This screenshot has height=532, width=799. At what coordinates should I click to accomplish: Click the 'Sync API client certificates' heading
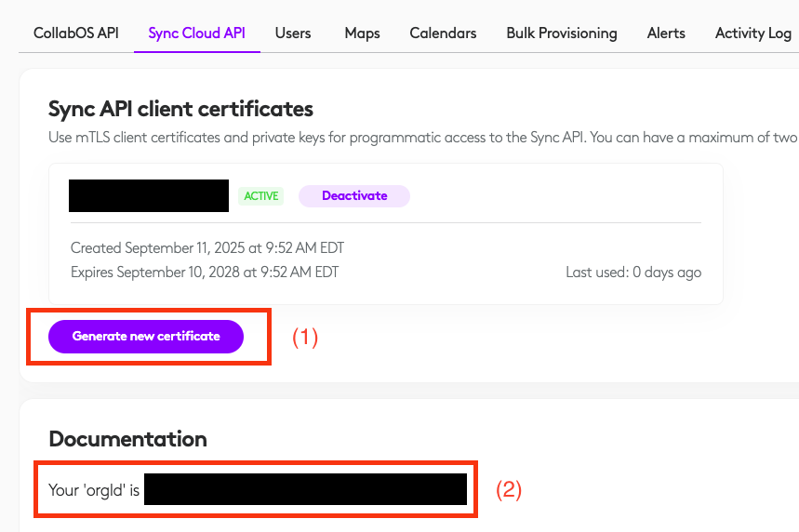180,109
